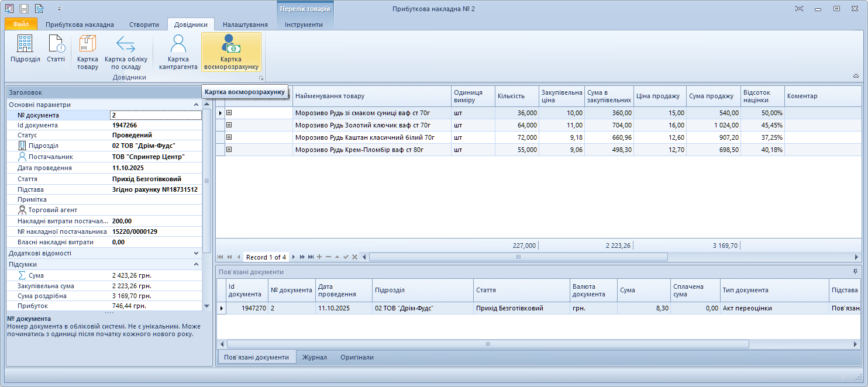Click the Статті ribbon icon
This screenshot has height=387, width=868.
tap(56, 49)
